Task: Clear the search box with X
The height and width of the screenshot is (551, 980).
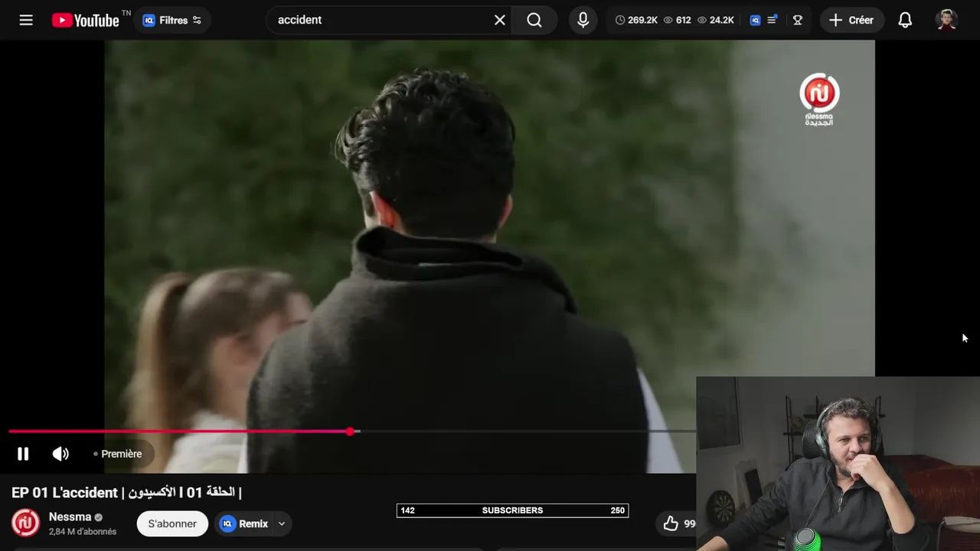Action: point(500,20)
